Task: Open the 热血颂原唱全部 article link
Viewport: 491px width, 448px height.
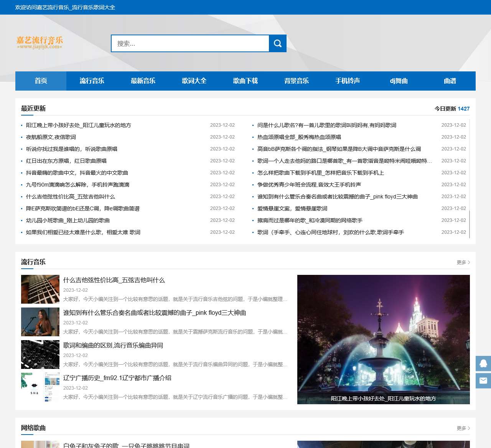Action: [x=299, y=137]
